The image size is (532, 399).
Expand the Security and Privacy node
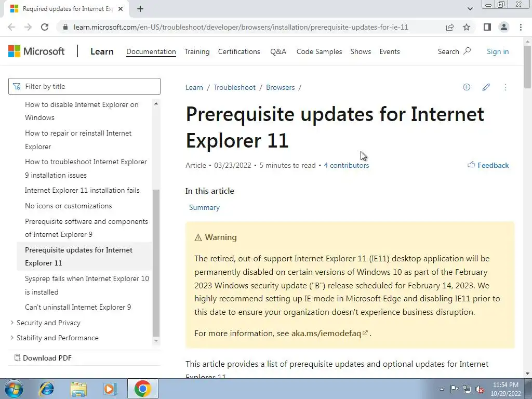click(x=12, y=323)
